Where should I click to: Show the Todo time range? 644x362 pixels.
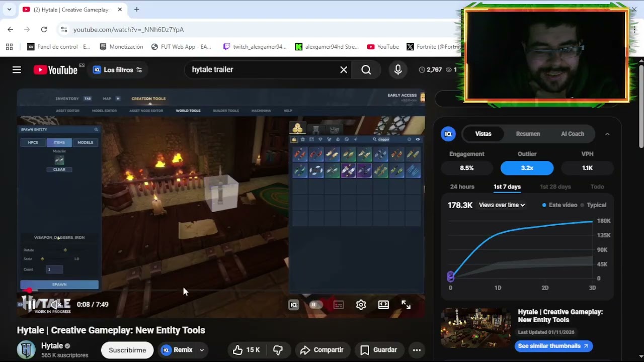[597, 187]
